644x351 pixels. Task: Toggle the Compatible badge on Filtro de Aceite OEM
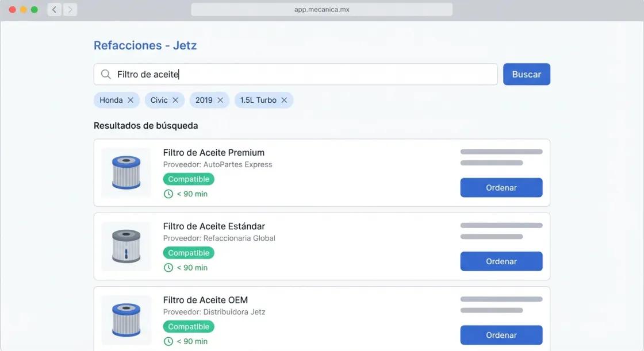click(x=189, y=326)
